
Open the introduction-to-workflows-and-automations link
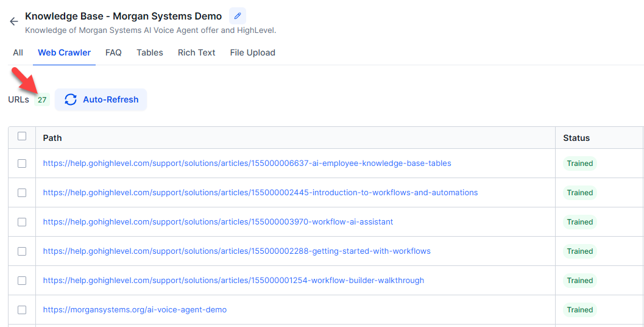coord(260,193)
